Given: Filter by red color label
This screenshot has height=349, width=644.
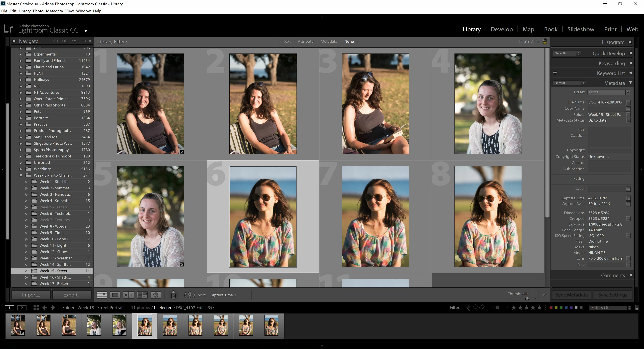Looking at the screenshot, I should tap(550, 308).
